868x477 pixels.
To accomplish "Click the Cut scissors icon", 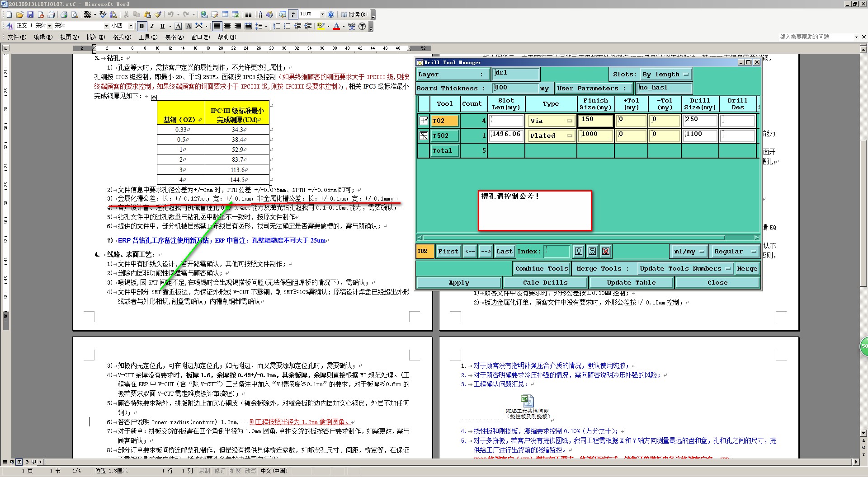I will (126, 14).
